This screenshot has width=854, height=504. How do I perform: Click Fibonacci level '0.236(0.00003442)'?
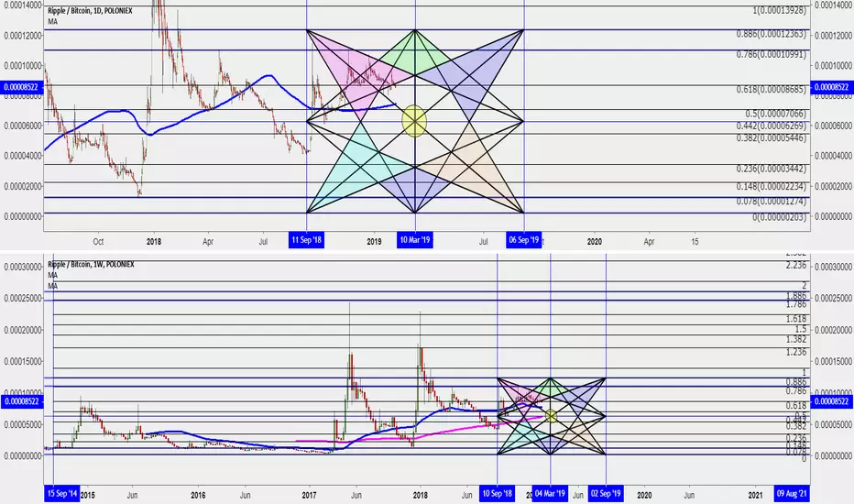click(x=772, y=169)
